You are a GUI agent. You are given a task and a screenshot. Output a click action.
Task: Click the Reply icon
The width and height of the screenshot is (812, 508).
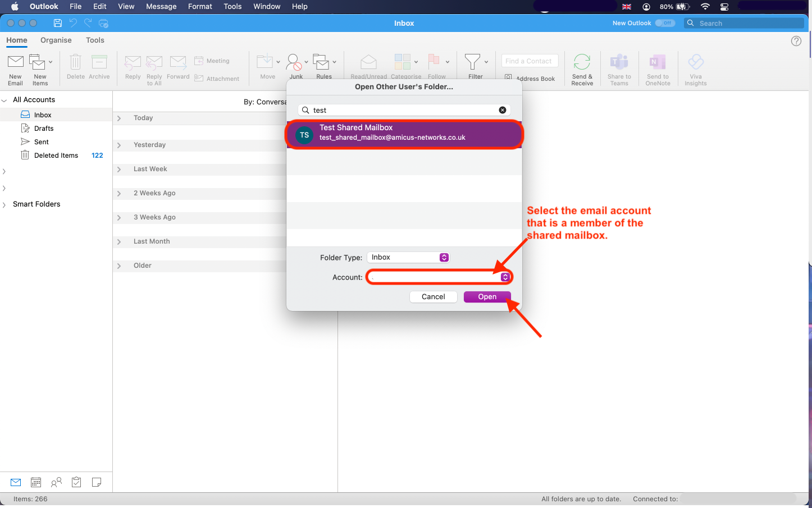(133, 62)
